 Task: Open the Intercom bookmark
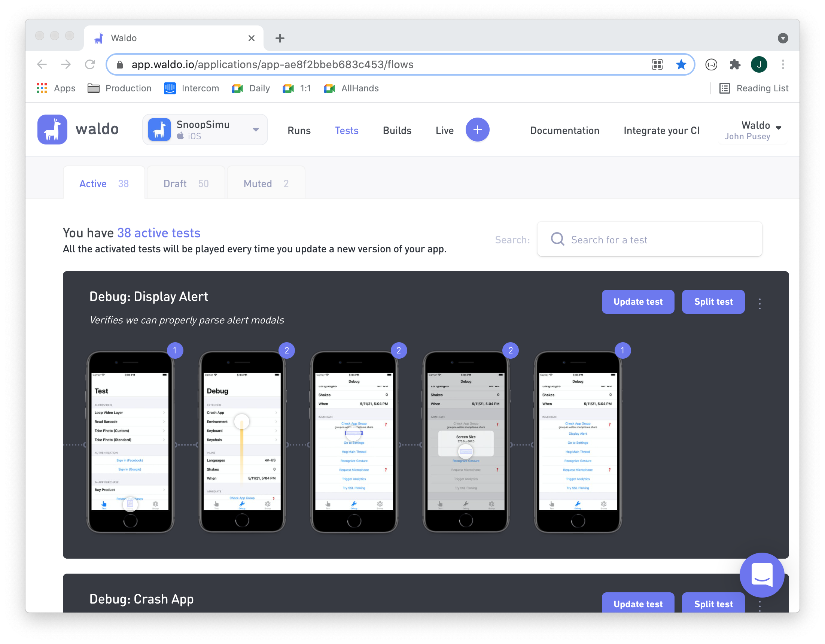(x=192, y=88)
